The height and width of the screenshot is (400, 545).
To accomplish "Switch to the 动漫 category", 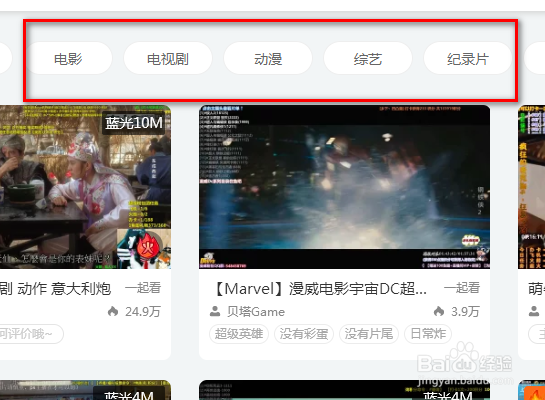I will 268,58.
